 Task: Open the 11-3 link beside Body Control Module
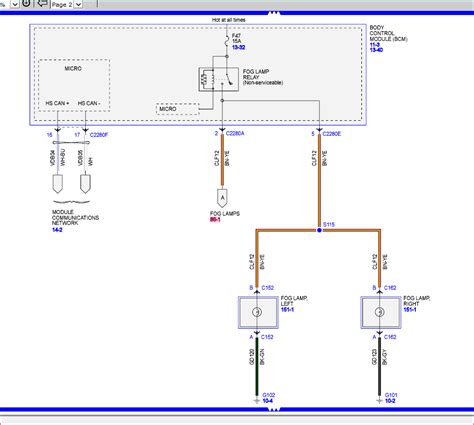[x=374, y=45]
